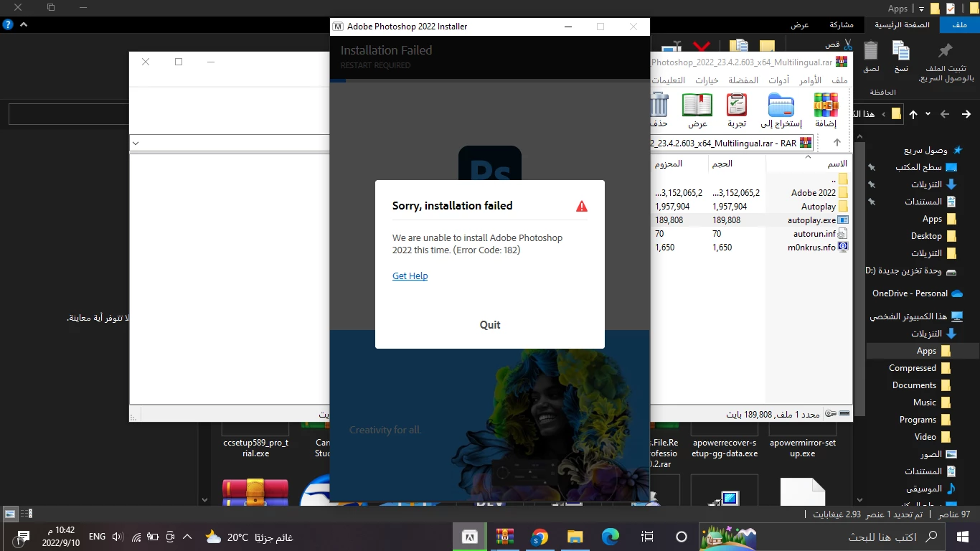Select Desktop folder in the sidebar

coord(933,236)
